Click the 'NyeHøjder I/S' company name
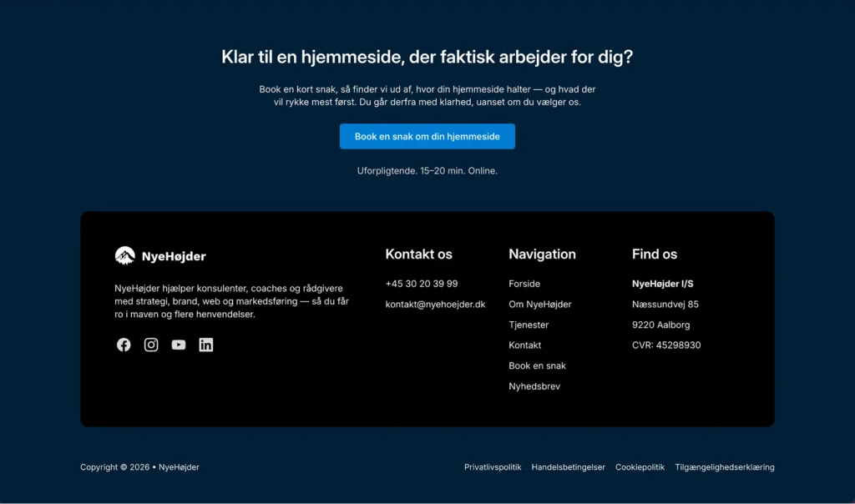Screen dimensions: 855x504 click(x=662, y=284)
